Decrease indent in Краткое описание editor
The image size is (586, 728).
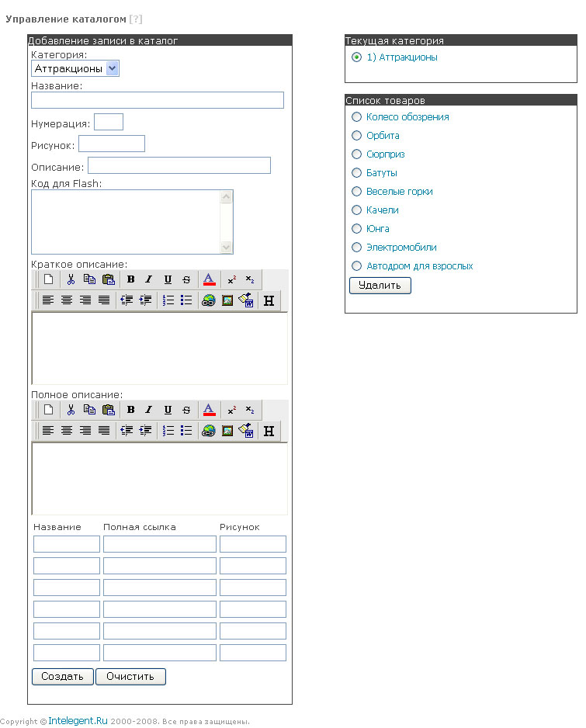(127, 300)
